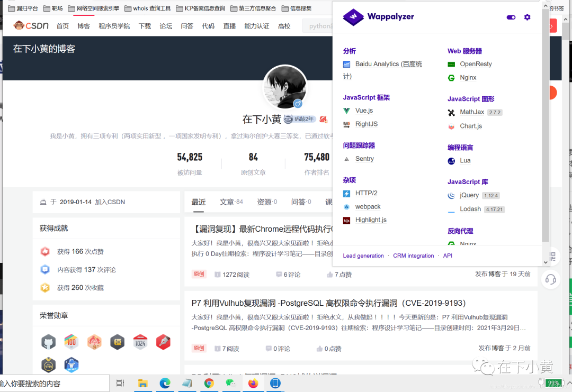572x392 pixels.
Task: Open the CRM integration link
Action: coord(413,256)
